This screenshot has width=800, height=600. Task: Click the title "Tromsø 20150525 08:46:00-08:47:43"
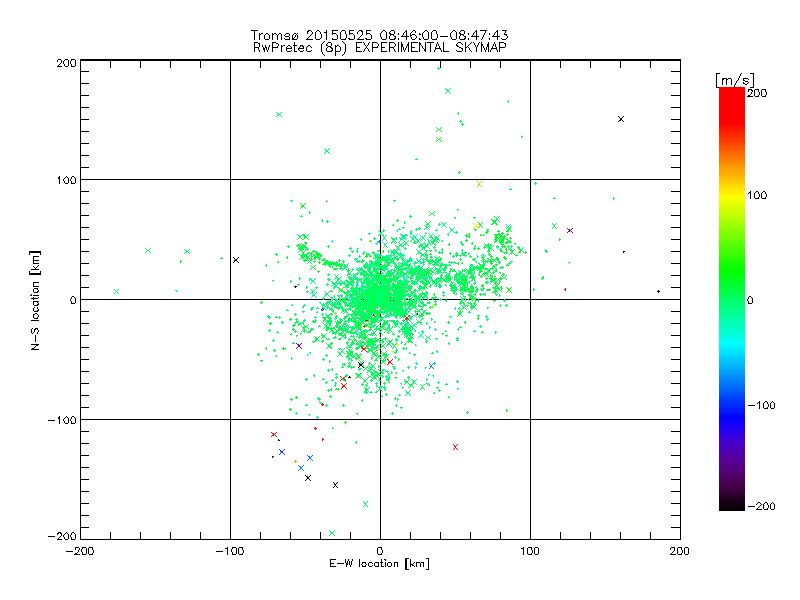coord(379,35)
